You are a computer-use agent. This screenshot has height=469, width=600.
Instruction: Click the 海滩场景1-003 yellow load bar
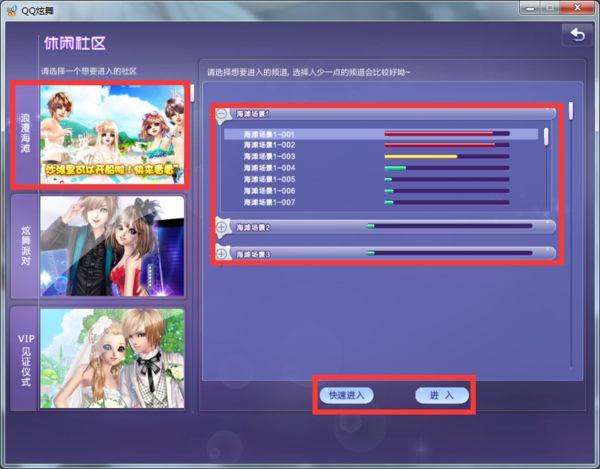[447, 156]
